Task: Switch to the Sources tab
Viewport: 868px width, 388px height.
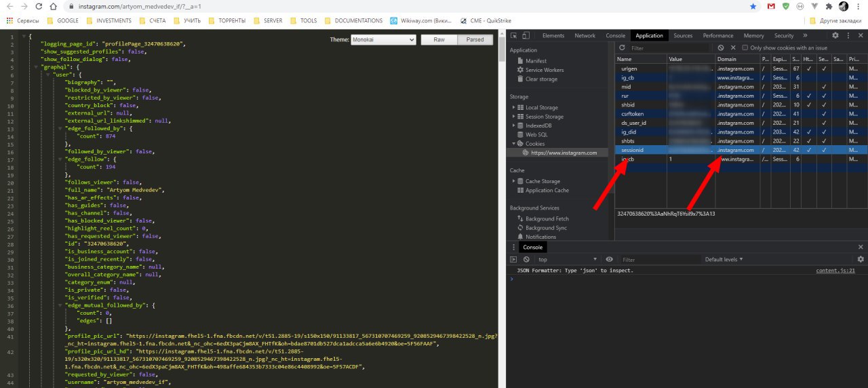Action: (683, 35)
